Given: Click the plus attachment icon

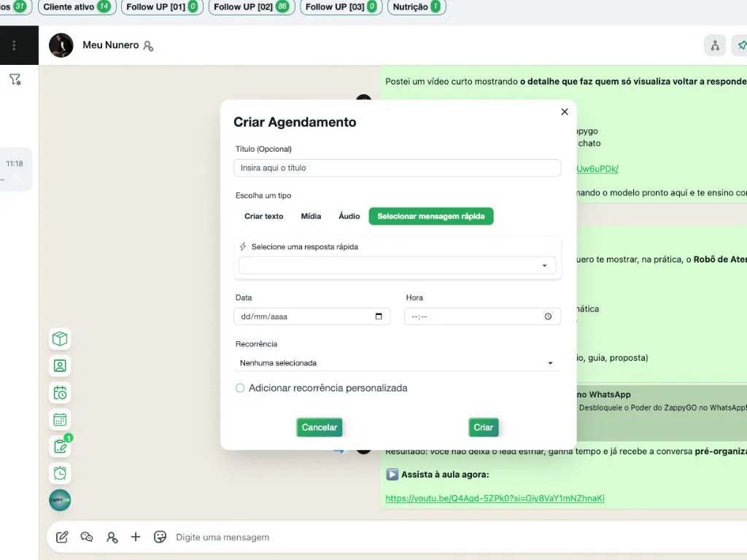Looking at the screenshot, I should click(x=136, y=537).
